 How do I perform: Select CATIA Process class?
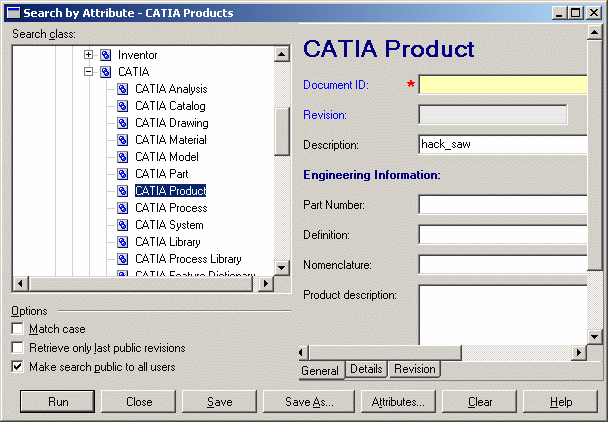(171, 208)
